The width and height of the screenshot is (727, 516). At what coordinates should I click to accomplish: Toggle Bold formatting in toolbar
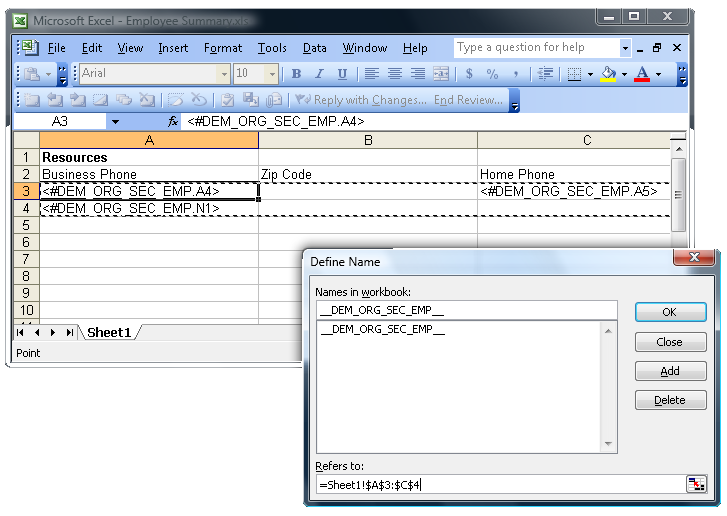[296, 74]
